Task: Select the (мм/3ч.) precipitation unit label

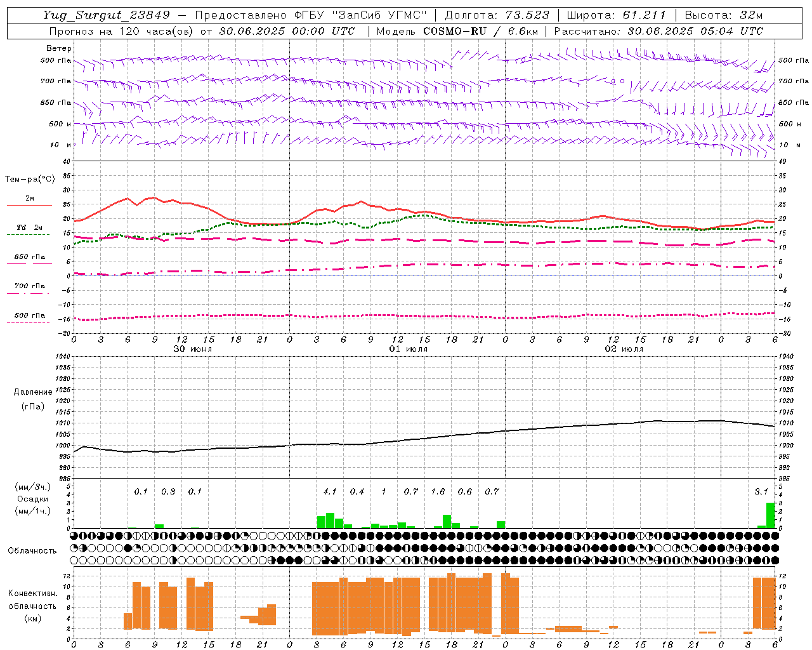Action: pyautogui.click(x=33, y=487)
